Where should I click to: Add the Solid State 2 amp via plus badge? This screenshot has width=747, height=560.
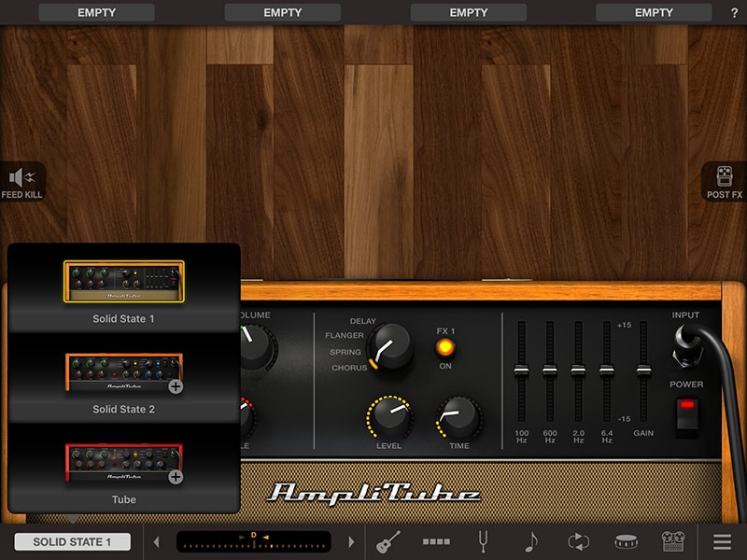[176, 386]
